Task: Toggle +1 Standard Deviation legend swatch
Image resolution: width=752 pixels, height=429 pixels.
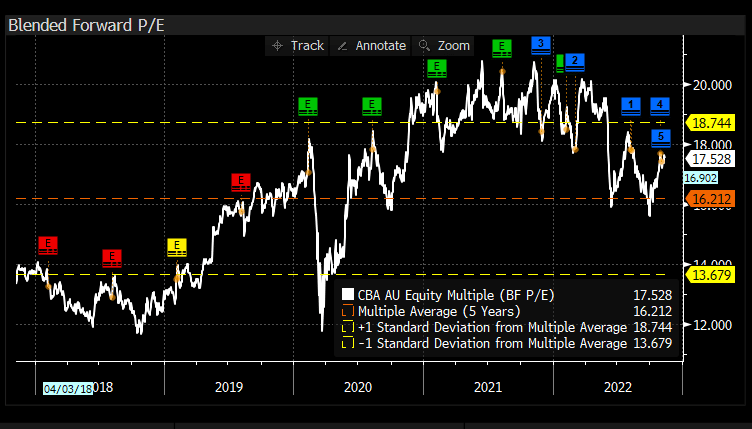Action: [348, 327]
